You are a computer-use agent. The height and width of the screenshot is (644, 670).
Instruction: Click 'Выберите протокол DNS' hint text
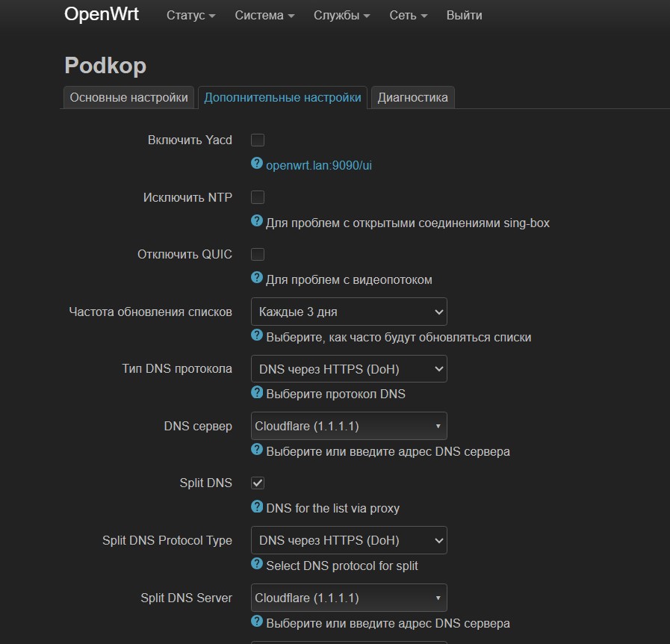(x=335, y=394)
